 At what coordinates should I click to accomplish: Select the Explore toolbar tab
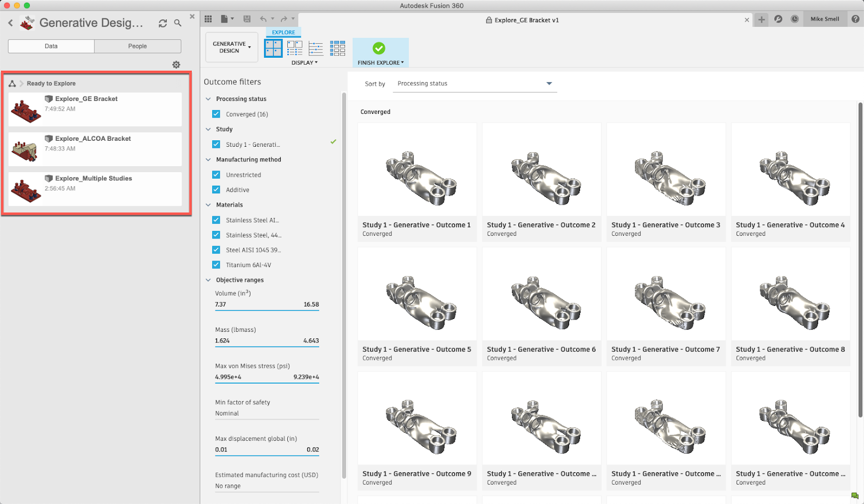(x=283, y=32)
